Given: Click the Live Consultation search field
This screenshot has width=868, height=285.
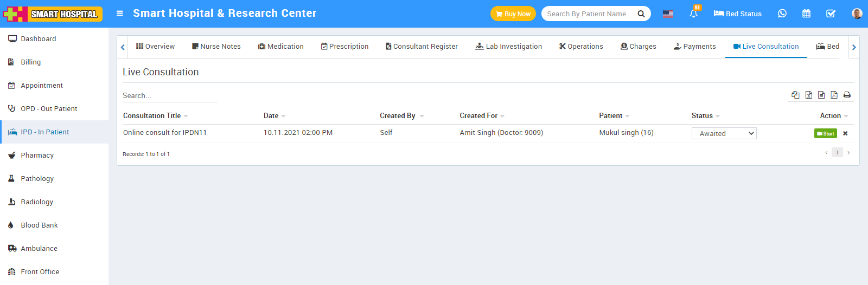Looking at the screenshot, I should (x=169, y=95).
